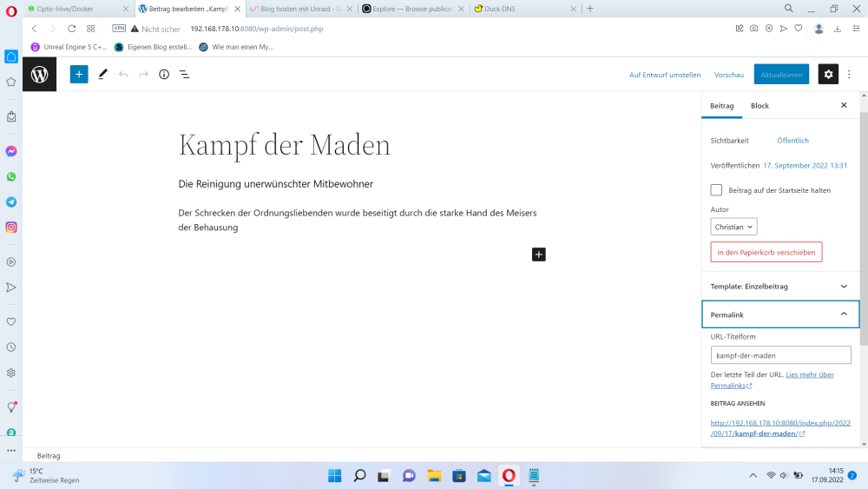Toggle the settings gear sidebar
868x489 pixels.
(x=828, y=74)
